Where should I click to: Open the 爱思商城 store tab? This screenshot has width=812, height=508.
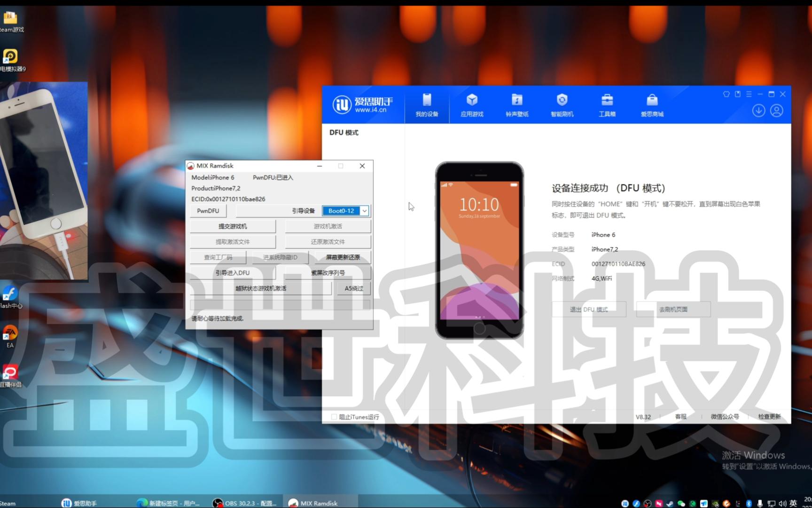[652, 105]
